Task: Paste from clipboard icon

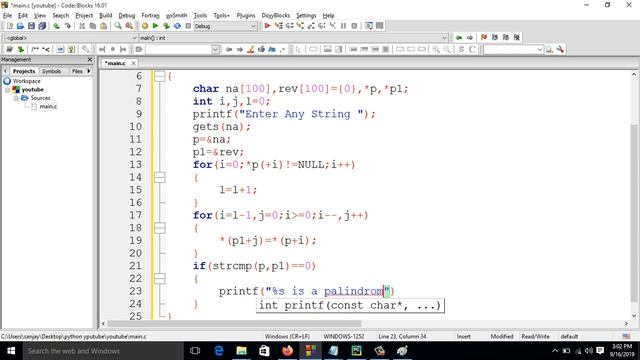Action: (x=104, y=26)
